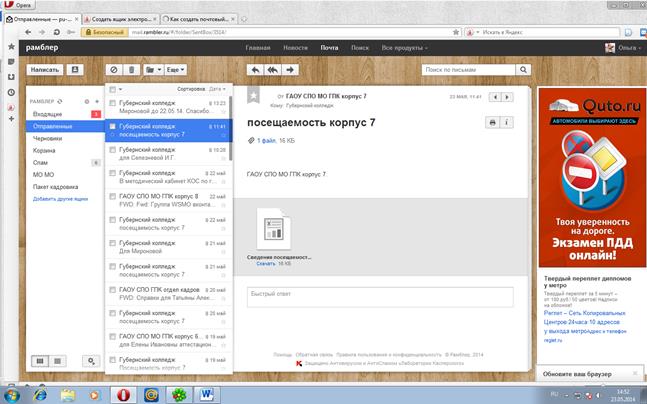This screenshot has width=647, height=404.
Task: Dismiss the 'Обновите ваш браузер' notice
Action: (635, 373)
